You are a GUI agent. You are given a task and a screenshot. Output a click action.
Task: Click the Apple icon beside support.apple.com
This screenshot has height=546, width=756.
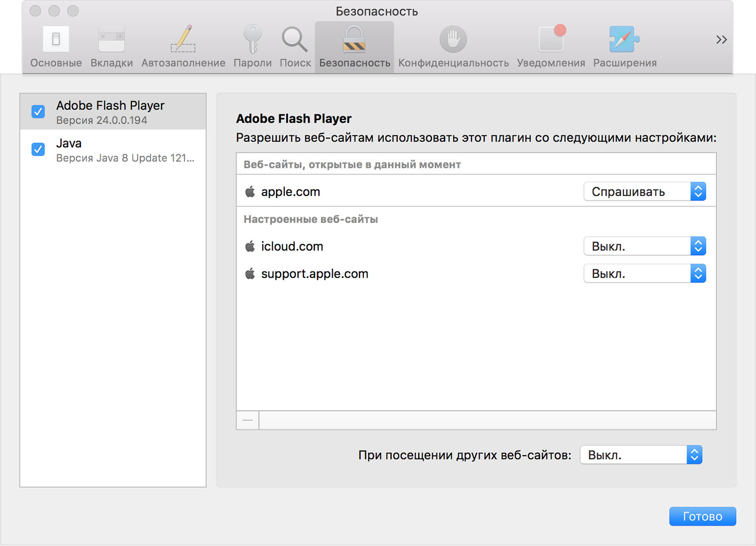tap(250, 273)
